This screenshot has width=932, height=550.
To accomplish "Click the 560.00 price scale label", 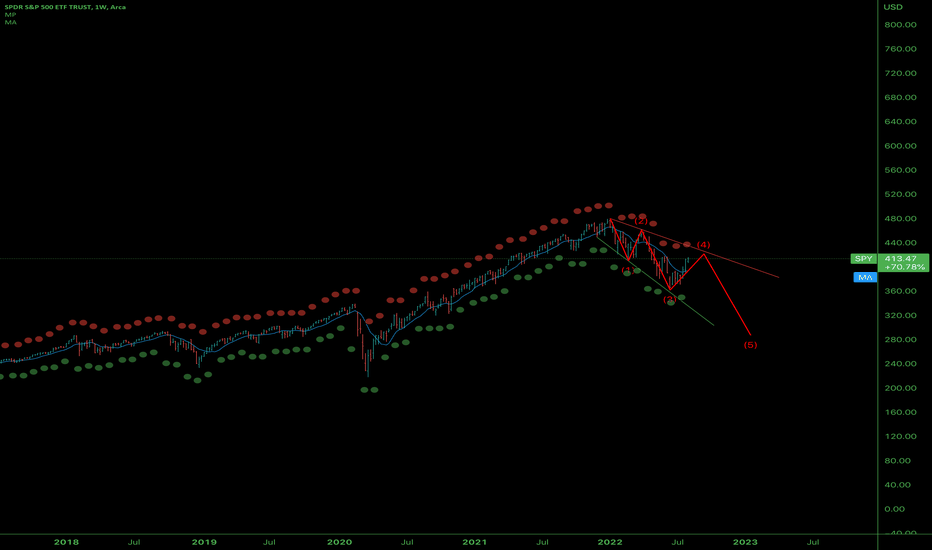I will [900, 170].
